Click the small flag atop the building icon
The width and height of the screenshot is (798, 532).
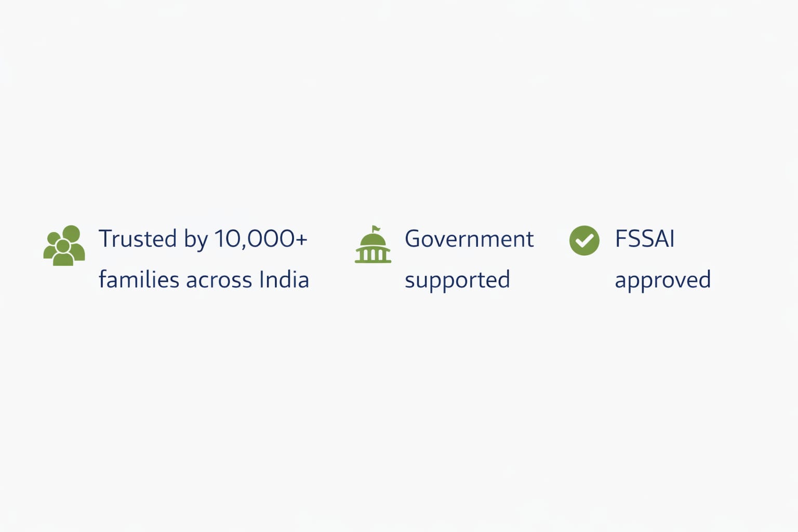(x=375, y=229)
